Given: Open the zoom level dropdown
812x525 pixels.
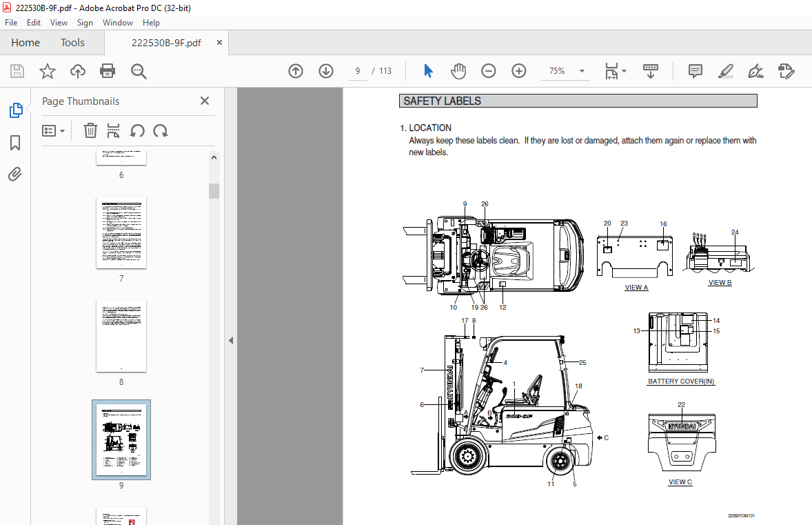Looking at the screenshot, I should pyautogui.click(x=582, y=71).
